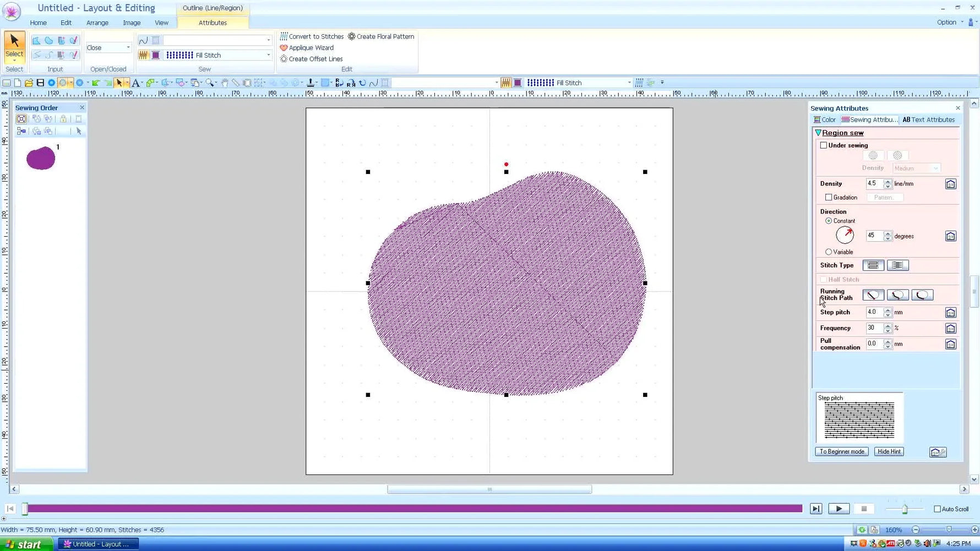Click the zoom magnifier tool icon
Viewport: 980px width, 551px height.
(x=210, y=83)
